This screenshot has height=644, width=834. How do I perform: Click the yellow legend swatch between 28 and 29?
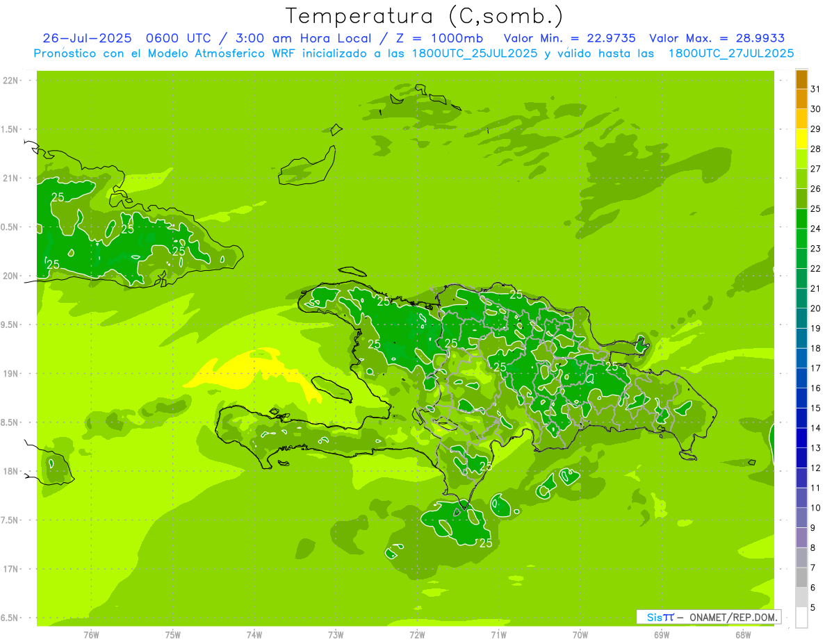click(801, 139)
